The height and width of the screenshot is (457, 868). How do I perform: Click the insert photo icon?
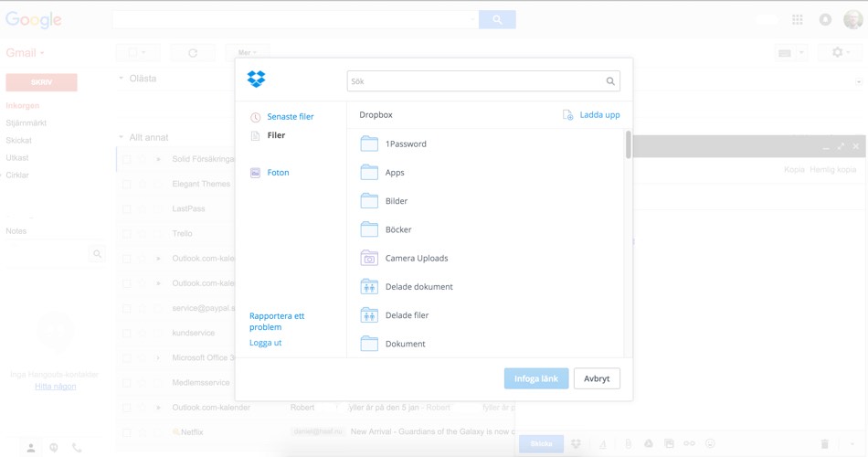(669, 443)
